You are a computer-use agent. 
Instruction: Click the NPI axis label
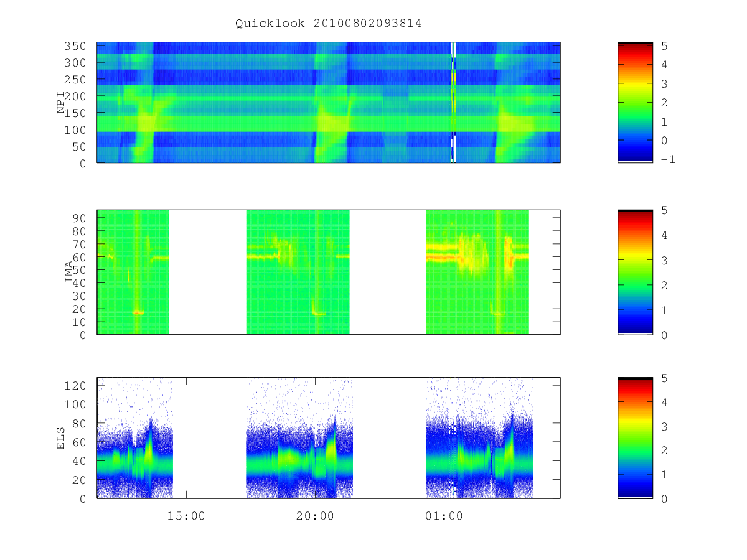pos(61,103)
